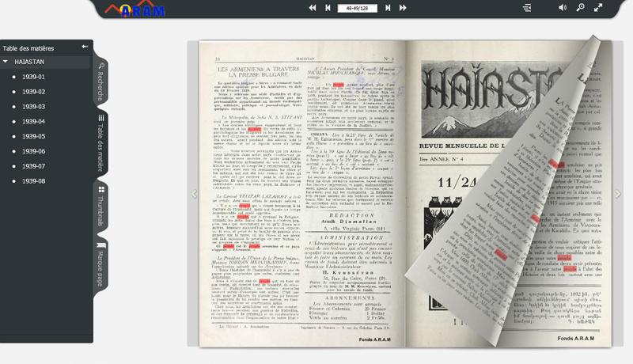The image size is (633, 364).
Task: Open the table of contents toolbar icon
Action: 527,8
